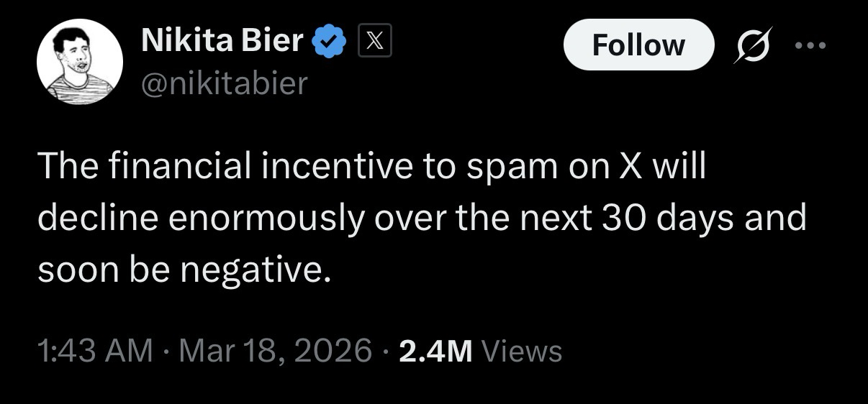The width and height of the screenshot is (868, 404).
Task: Click the X affiliation badge beside name
Action: pos(373,42)
